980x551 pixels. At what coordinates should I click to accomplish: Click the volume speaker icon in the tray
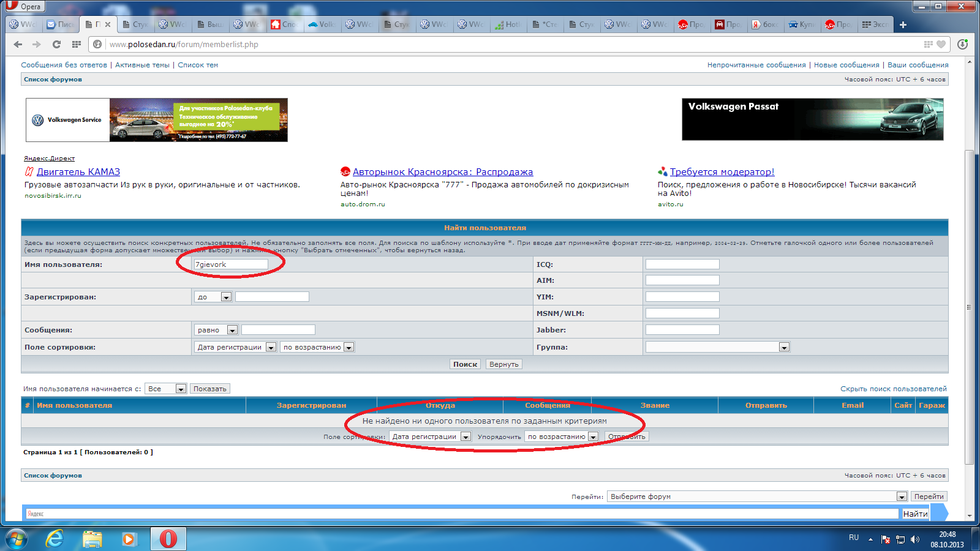point(915,539)
